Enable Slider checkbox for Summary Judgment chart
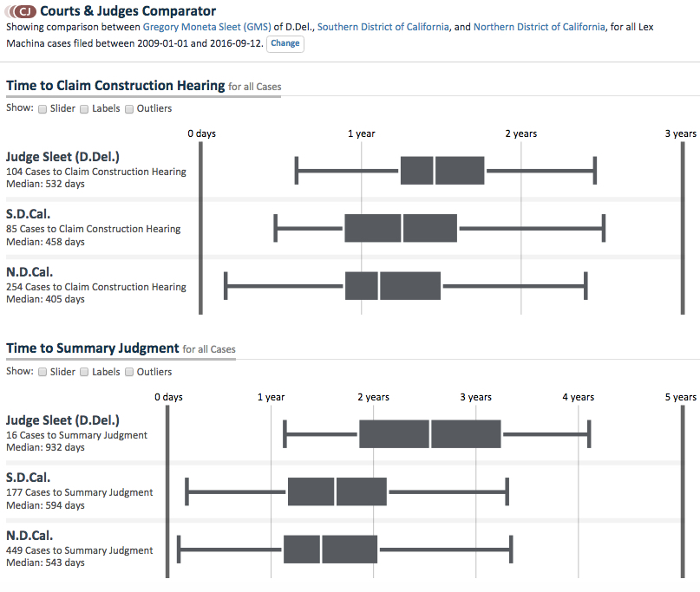Viewport: 700px width, 592px height. click(42, 372)
